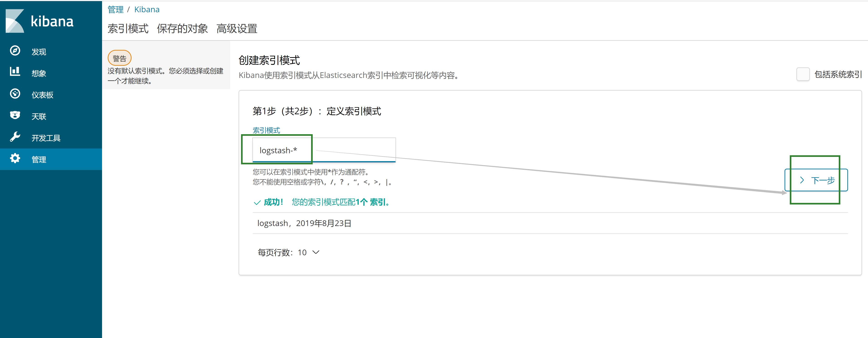Switch to the 索引模式 tab
Image resolution: width=868 pixels, height=338 pixels.
pyautogui.click(x=128, y=29)
